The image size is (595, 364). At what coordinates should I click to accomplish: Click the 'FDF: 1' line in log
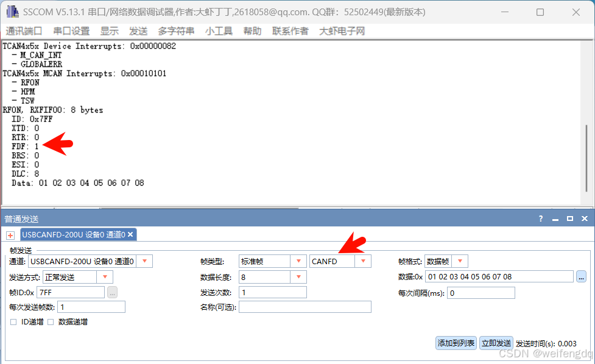pyautogui.click(x=25, y=146)
